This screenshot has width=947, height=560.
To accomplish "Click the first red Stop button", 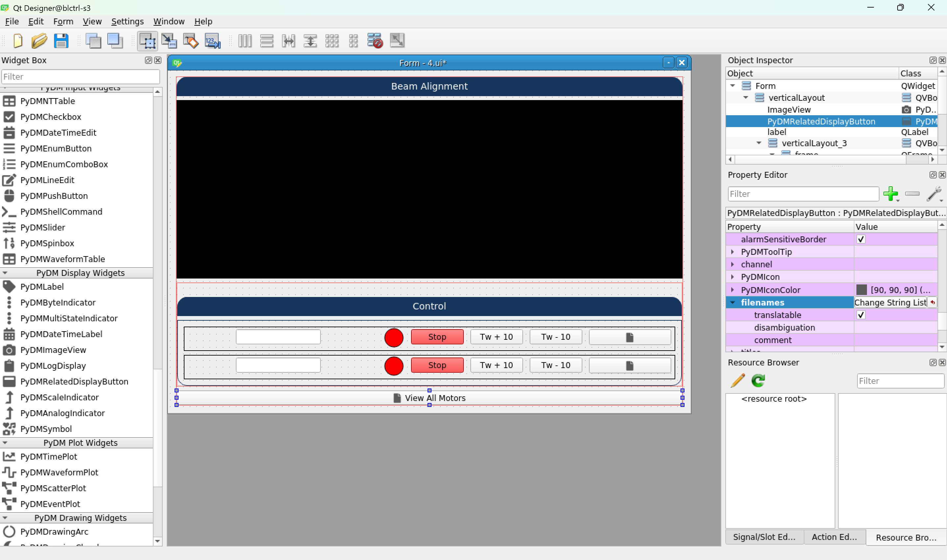I will point(437,336).
